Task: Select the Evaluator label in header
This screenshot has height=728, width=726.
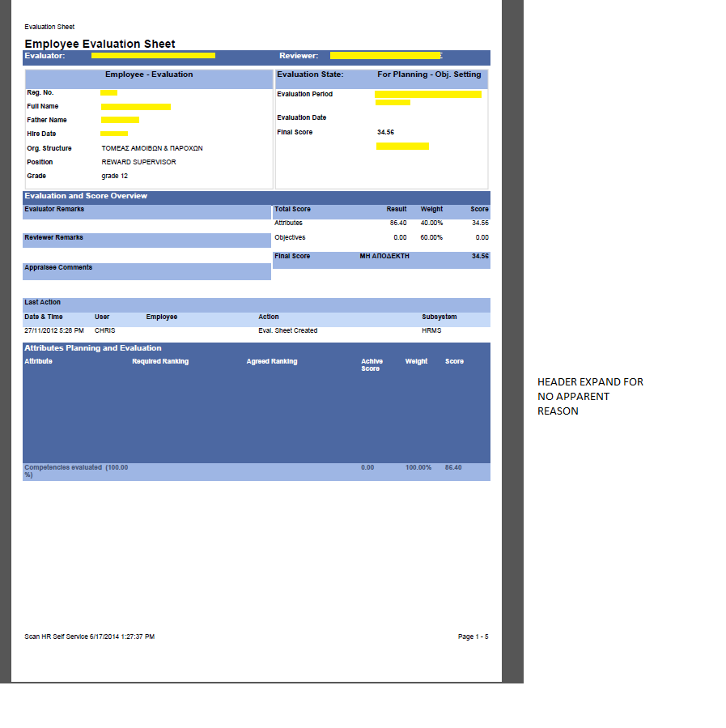Action: (45, 56)
